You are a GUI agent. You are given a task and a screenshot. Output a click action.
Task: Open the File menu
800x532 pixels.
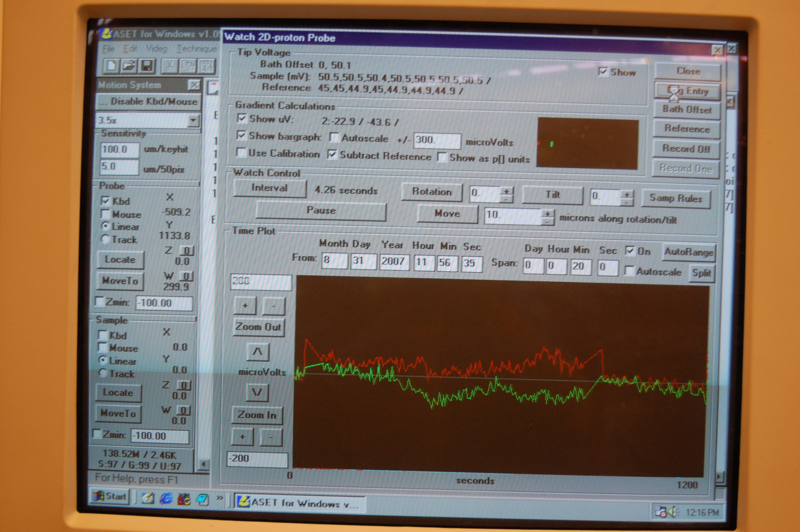point(108,49)
